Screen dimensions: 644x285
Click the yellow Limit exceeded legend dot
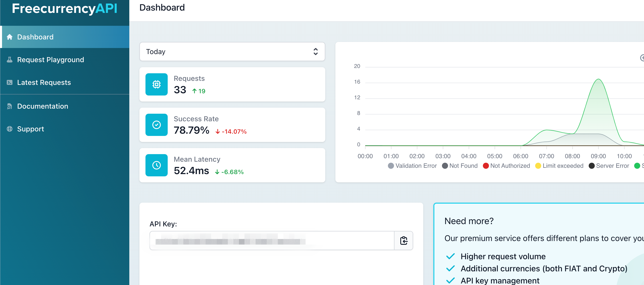[x=538, y=166]
